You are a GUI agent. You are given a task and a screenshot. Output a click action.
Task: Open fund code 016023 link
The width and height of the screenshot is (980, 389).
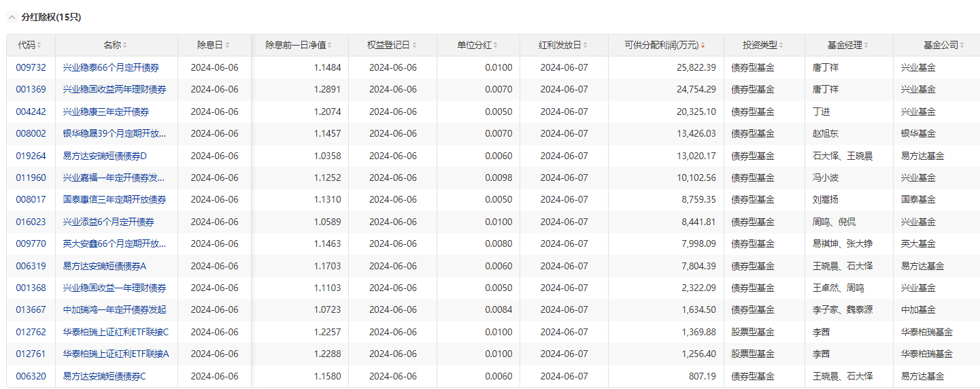(x=31, y=222)
